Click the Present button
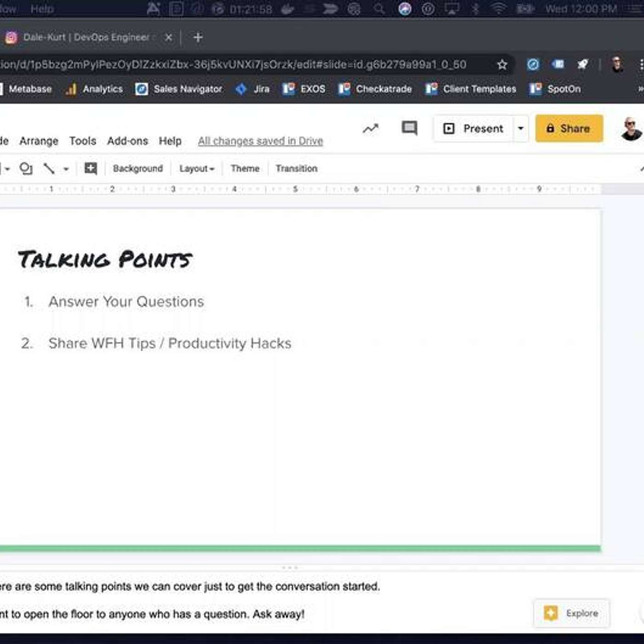Viewport: 644px width, 644px height. point(474,128)
